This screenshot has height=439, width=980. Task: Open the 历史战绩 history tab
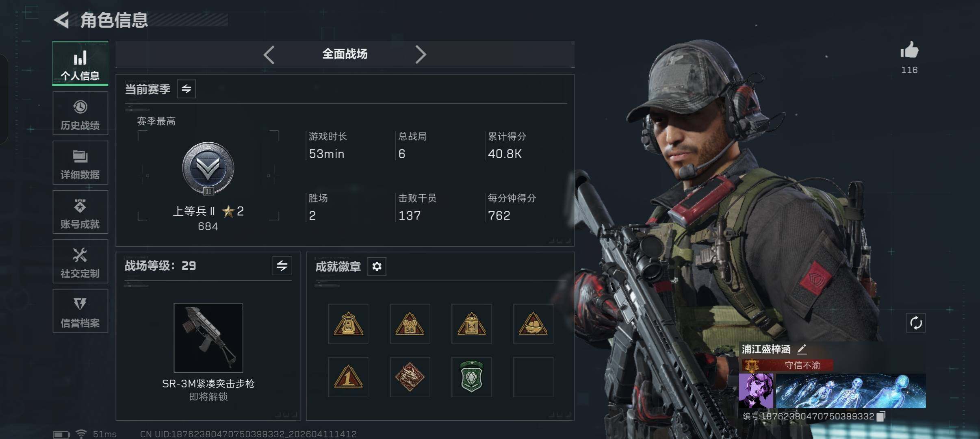coord(80,113)
